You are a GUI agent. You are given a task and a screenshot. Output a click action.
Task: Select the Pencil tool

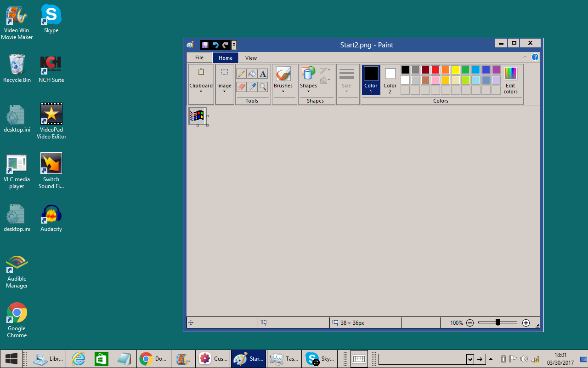click(x=241, y=74)
